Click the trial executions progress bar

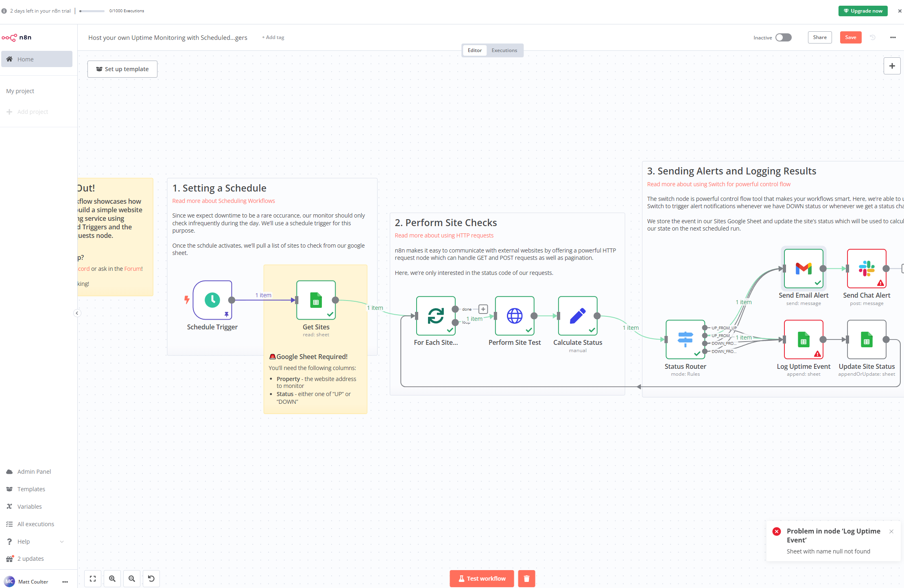[x=92, y=11]
